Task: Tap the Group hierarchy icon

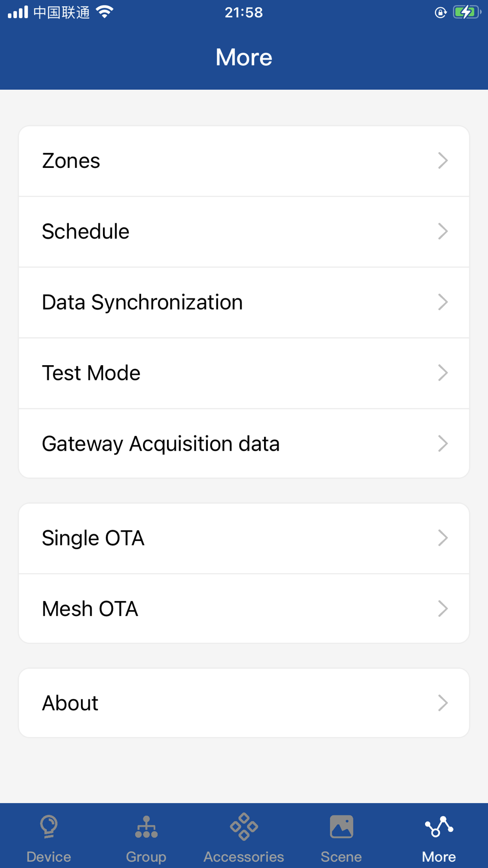Action: (146, 827)
